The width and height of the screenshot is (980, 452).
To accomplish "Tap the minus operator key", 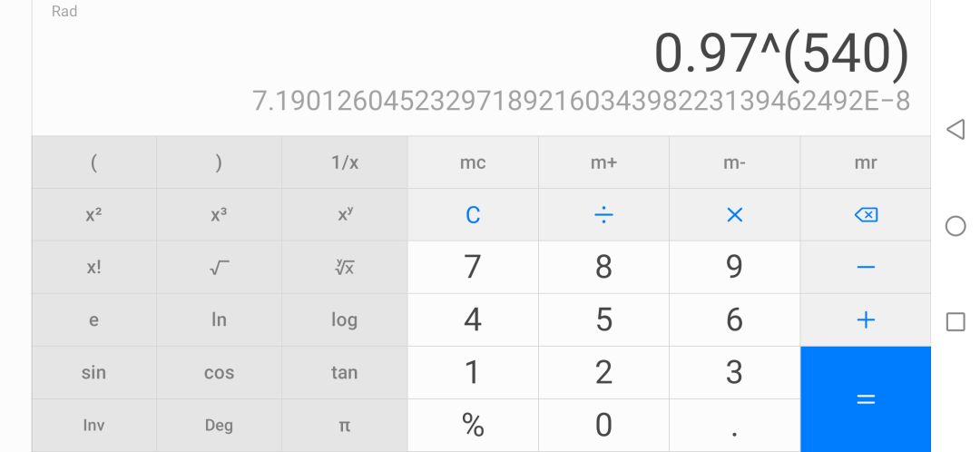I will coord(866,268).
